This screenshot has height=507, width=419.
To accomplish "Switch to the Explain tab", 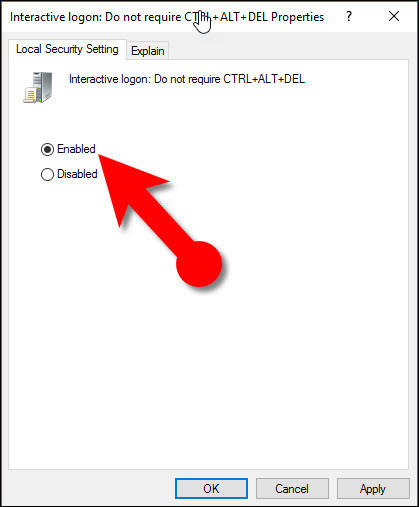I will (148, 51).
